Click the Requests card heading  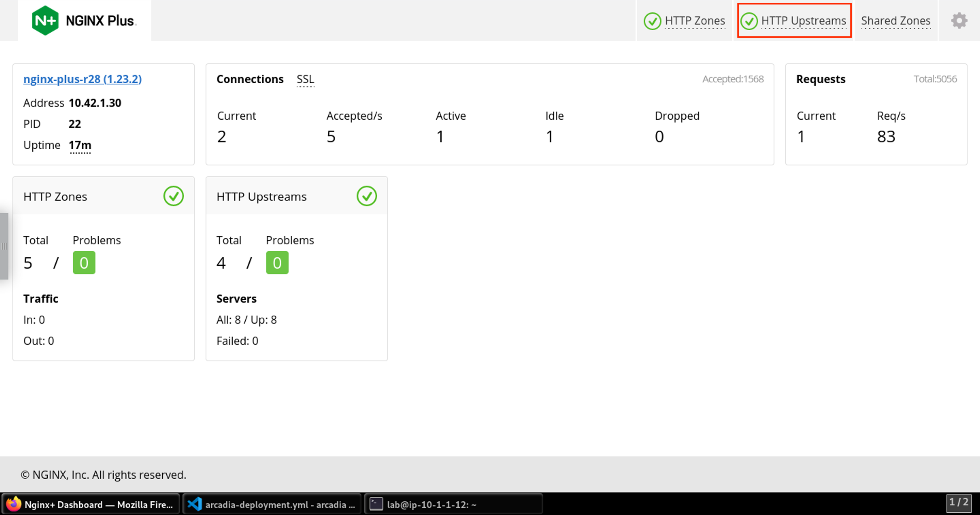pyautogui.click(x=821, y=79)
